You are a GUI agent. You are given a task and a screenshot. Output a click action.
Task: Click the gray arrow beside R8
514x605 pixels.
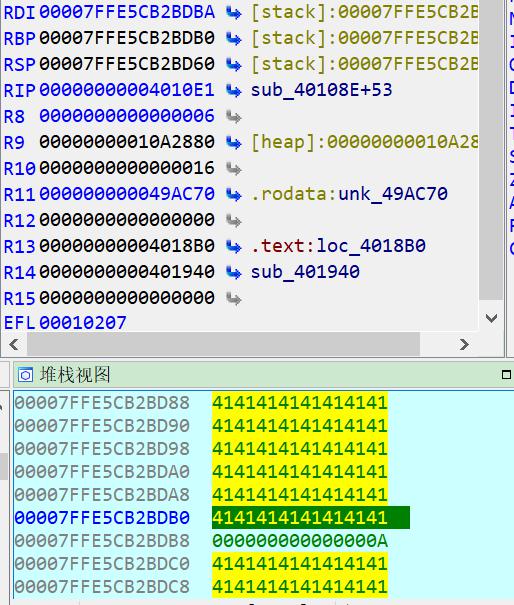(233, 117)
